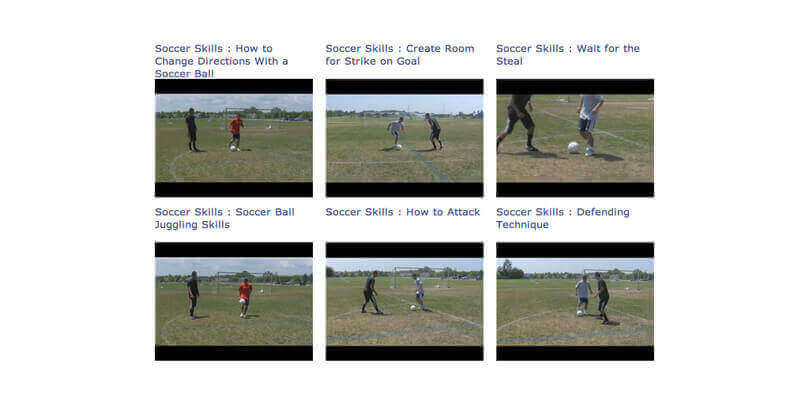
Task: Open the 'Defending Technique' title link
Action: tap(563, 218)
